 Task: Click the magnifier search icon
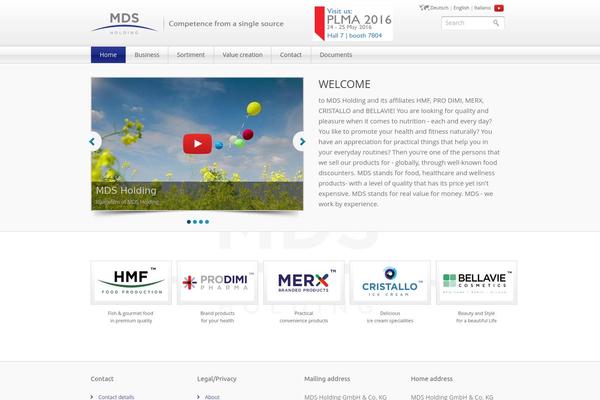(x=496, y=23)
